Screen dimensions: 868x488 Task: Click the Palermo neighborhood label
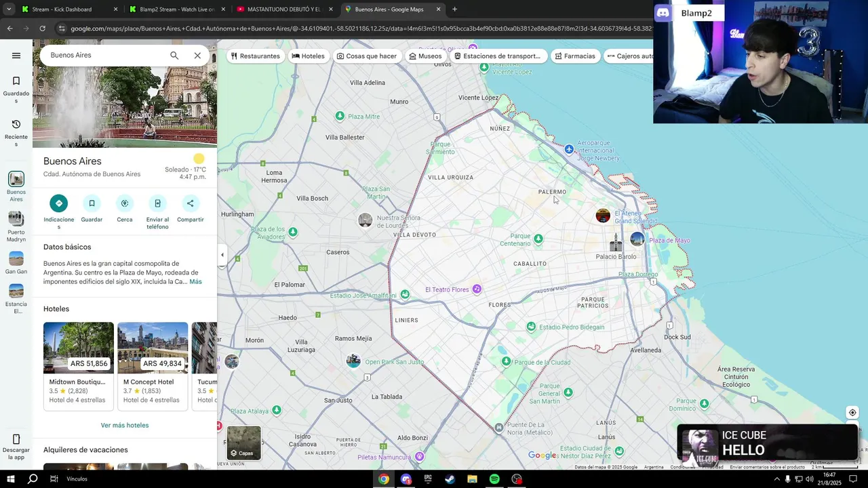[x=552, y=192]
